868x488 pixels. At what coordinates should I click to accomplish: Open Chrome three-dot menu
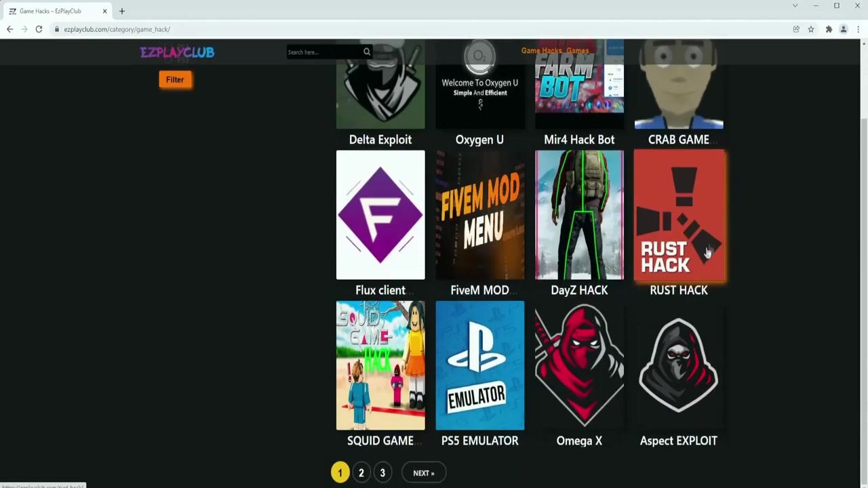coord(859,29)
